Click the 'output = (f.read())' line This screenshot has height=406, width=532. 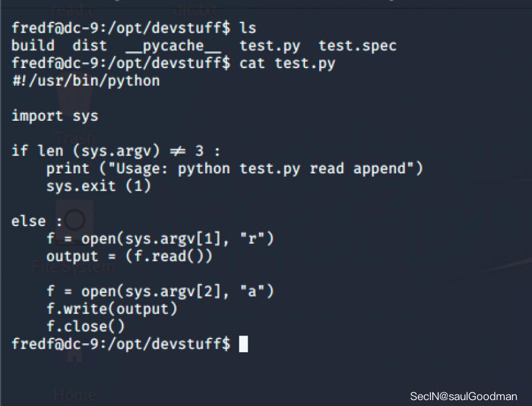pos(129,256)
